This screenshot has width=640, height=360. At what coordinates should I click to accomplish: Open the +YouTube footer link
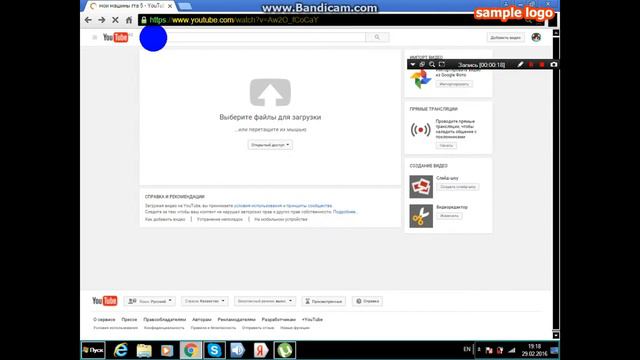point(312,320)
